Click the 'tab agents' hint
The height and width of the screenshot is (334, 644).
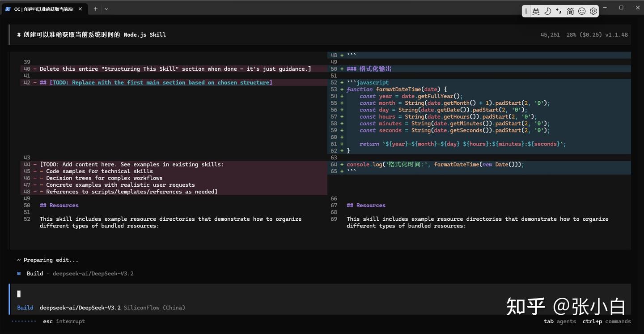pos(560,321)
